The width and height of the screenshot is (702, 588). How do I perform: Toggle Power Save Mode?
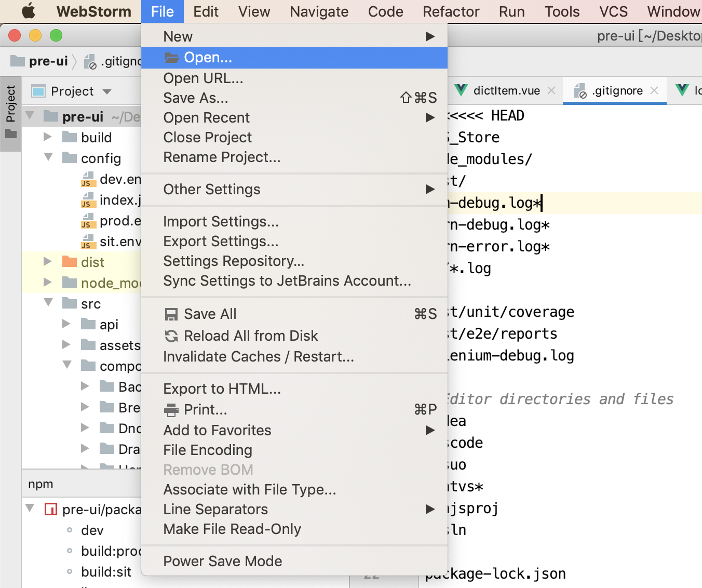click(294, 561)
